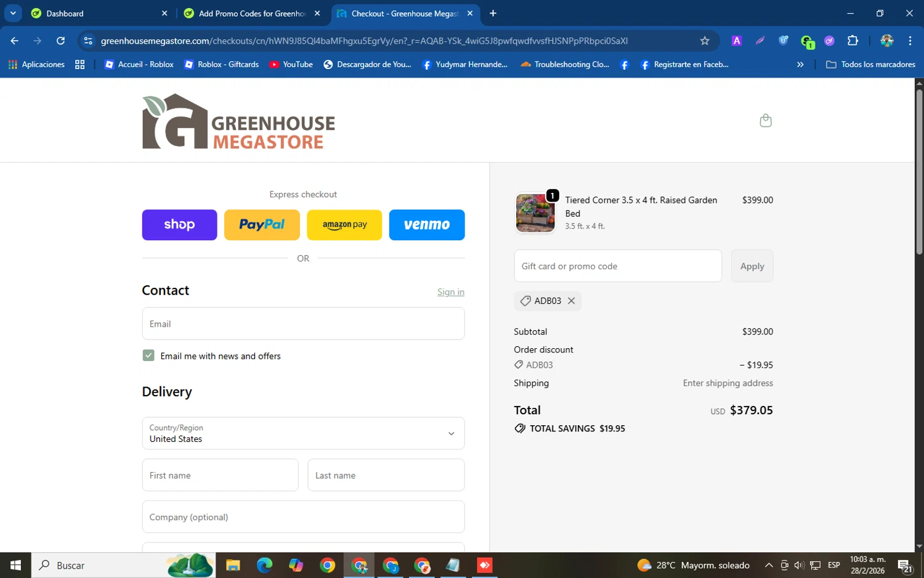The width and height of the screenshot is (924, 578).
Task: Open the shopping bag cart icon
Action: click(766, 120)
